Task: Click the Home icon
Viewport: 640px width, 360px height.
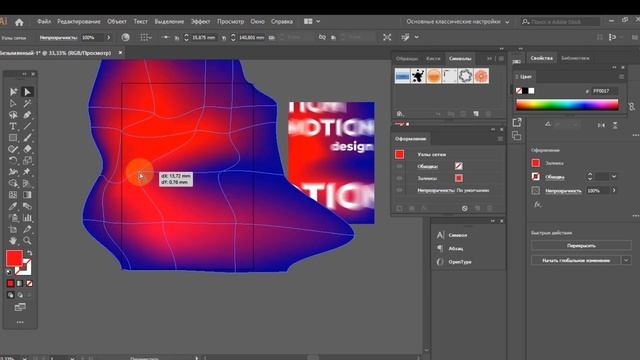Action: tap(19, 22)
